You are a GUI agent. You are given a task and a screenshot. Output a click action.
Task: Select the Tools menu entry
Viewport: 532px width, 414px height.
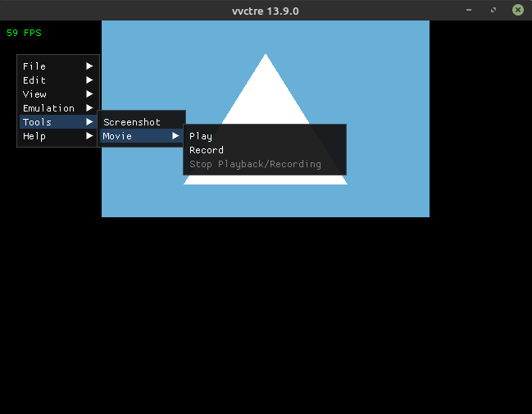(57, 122)
